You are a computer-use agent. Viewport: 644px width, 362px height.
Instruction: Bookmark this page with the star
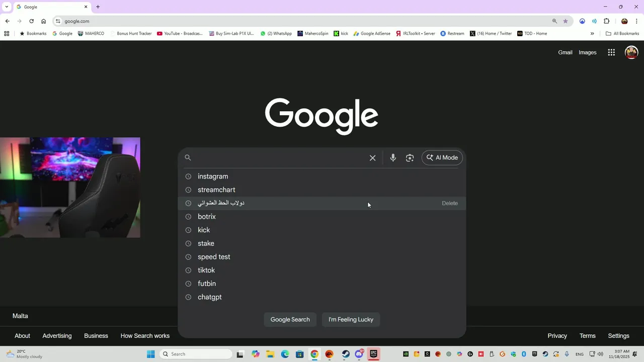(566, 21)
